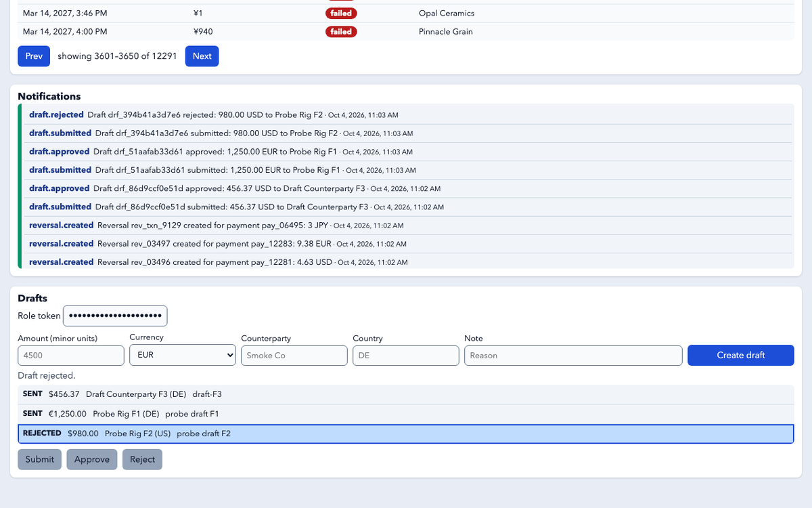Load next payments page with Next button
The width and height of the screenshot is (812, 508).
pyautogui.click(x=202, y=56)
